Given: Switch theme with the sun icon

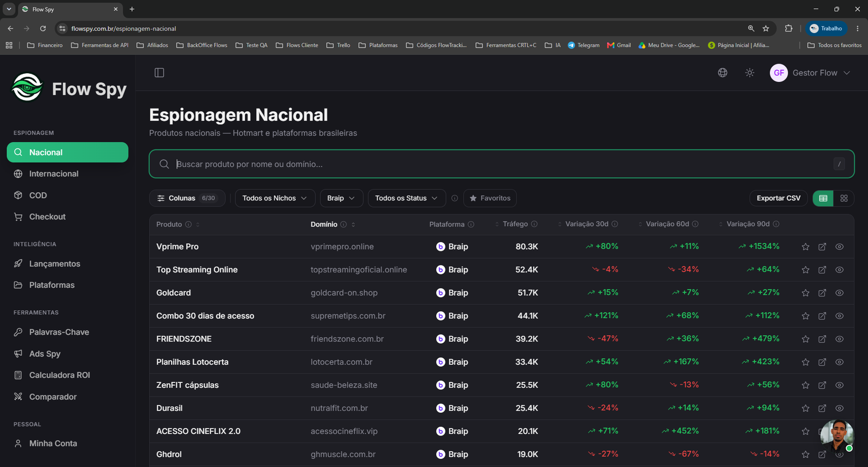Looking at the screenshot, I should tap(750, 73).
